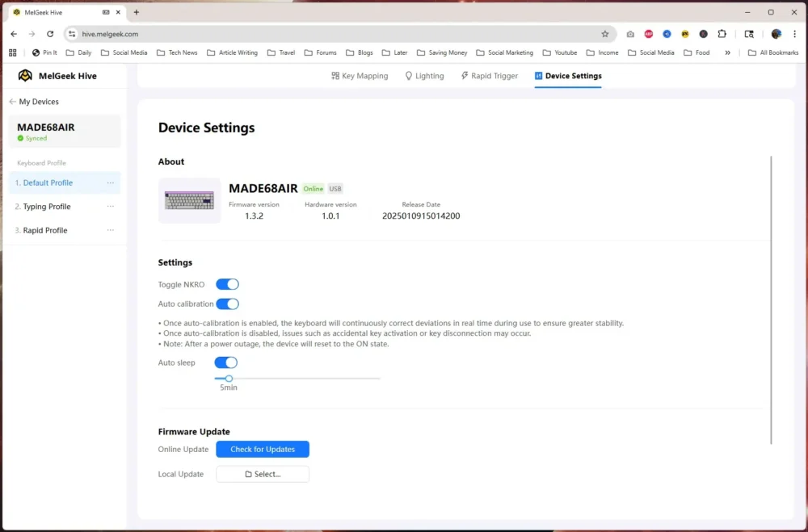Screen dimensions: 808x532
Task: Click release date 2025010915014200
Action: coord(421,216)
